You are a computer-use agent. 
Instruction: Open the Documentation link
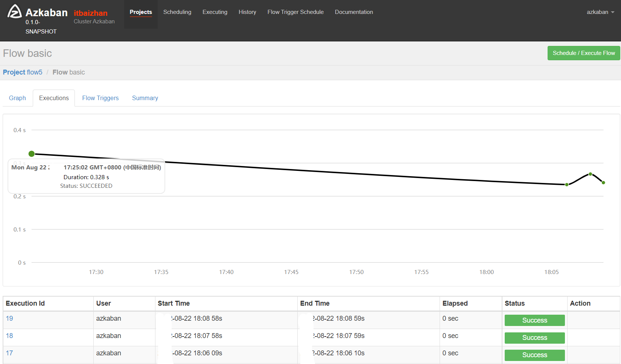click(354, 12)
